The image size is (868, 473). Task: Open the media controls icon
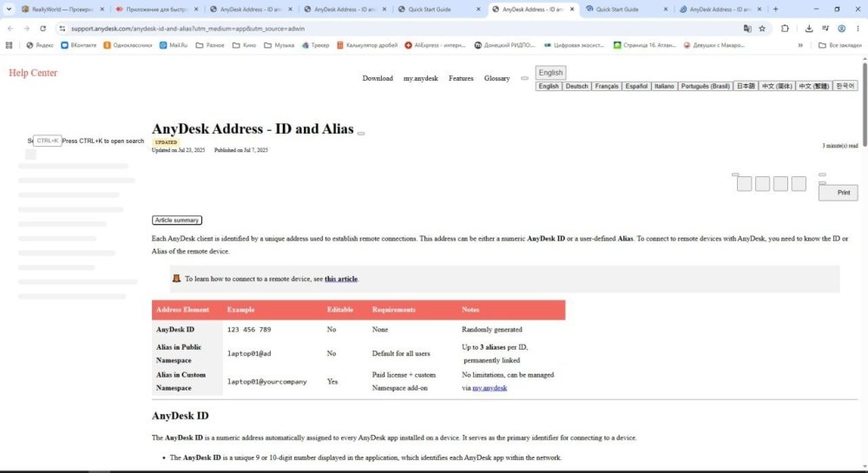pos(825,29)
